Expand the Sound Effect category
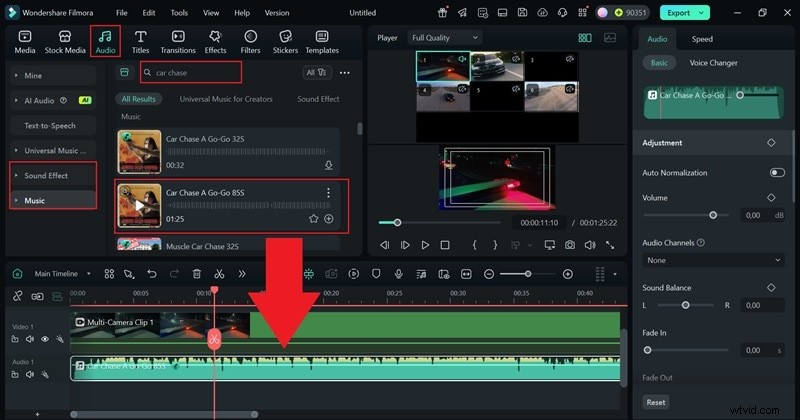This screenshot has height=420, width=800. (x=46, y=176)
